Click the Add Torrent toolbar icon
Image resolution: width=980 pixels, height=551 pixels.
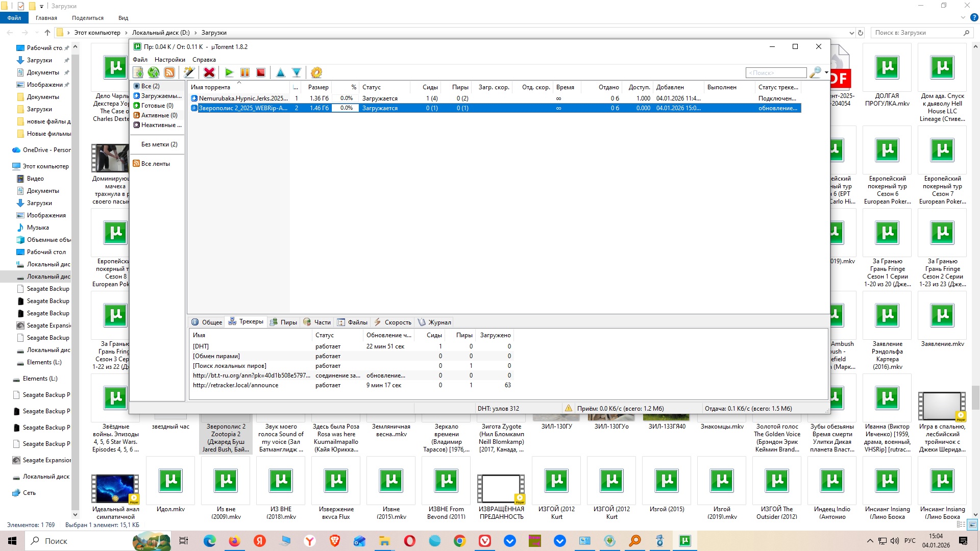138,72
